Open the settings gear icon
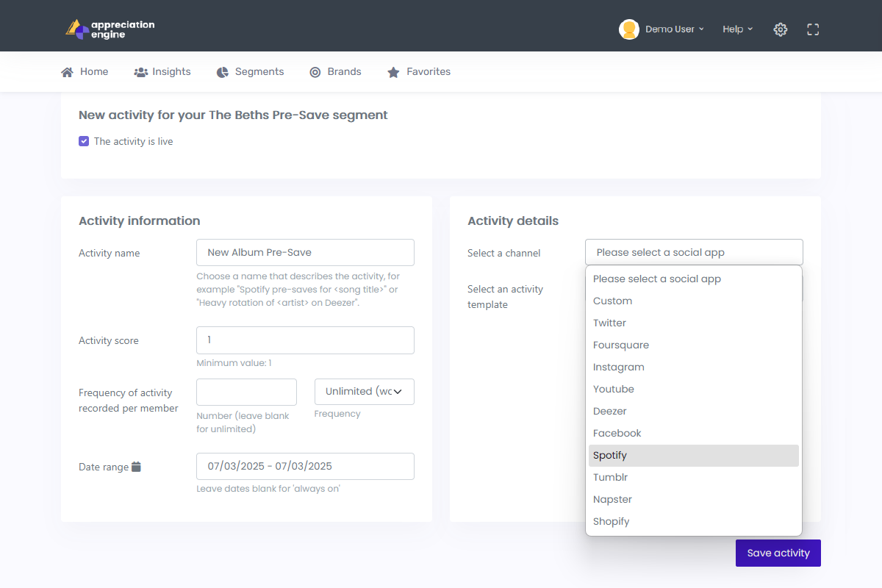 [781, 29]
